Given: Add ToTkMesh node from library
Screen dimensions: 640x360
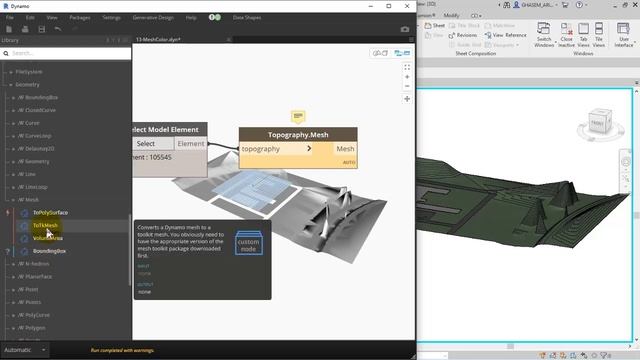Looking at the screenshot, I should point(45,225).
